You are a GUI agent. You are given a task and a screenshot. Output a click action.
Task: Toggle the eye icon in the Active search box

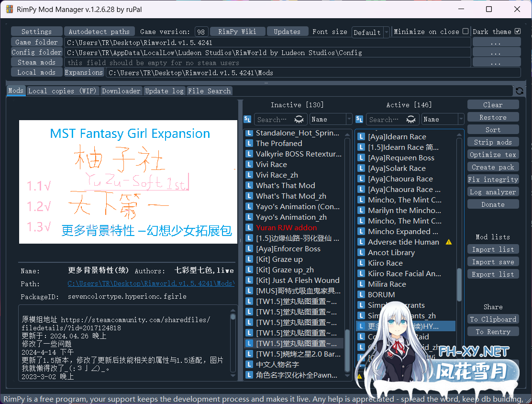click(x=411, y=119)
